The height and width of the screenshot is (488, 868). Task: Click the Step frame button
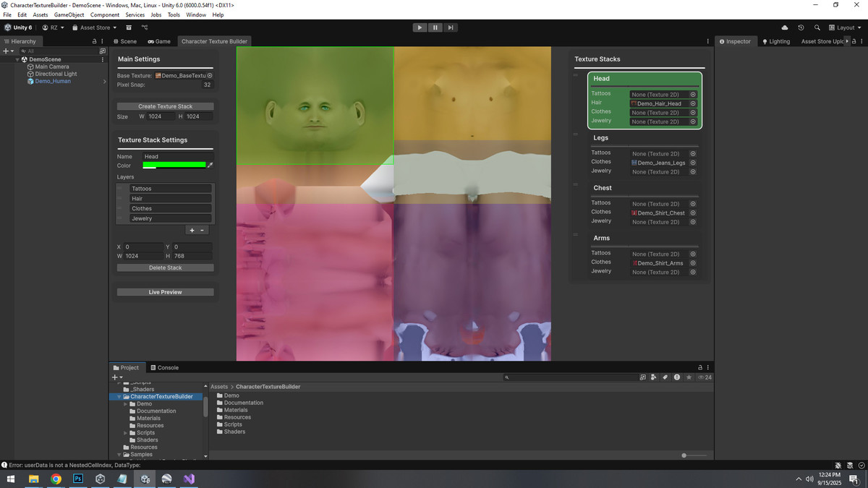(451, 27)
